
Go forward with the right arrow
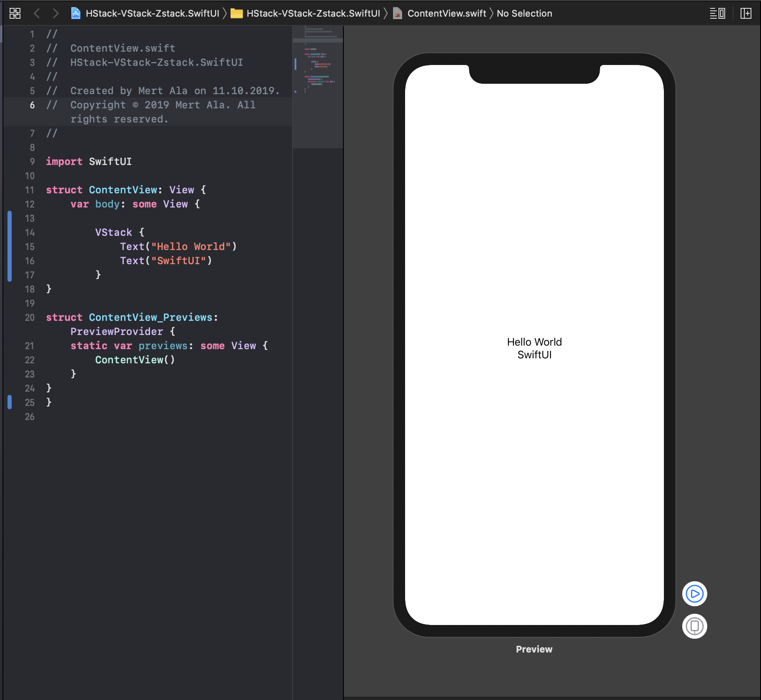point(55,13)
